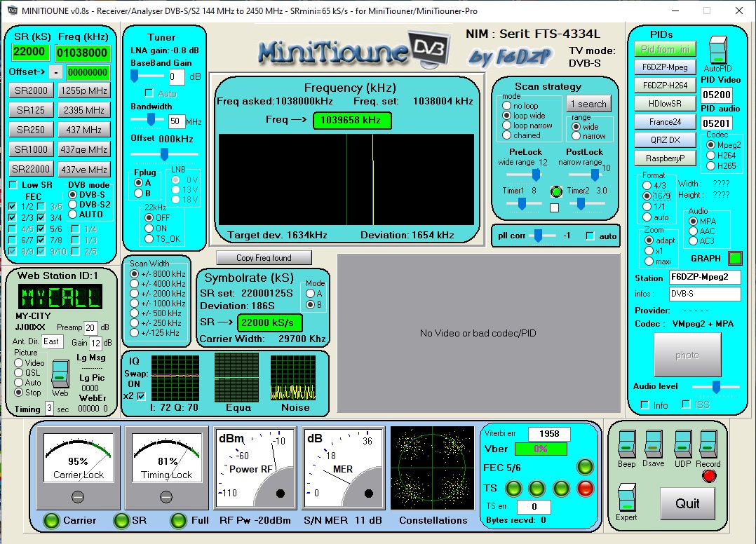Adjust the pll corr slider
Image resolution: width=756 pixels, height=544 pixels.
538,236
